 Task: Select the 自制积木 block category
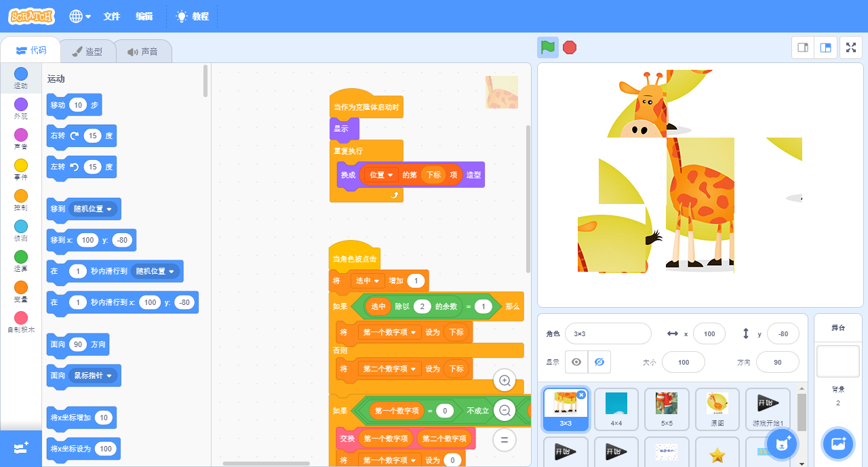(x=21, y=322)
